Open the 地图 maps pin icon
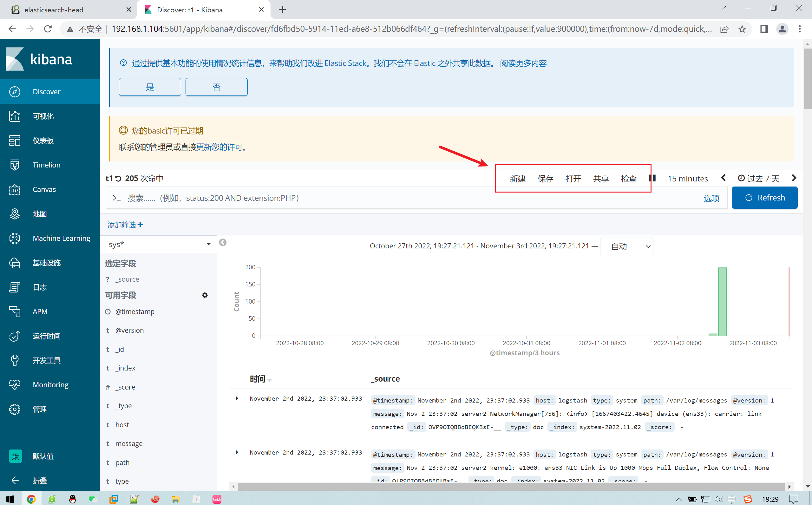The image size is (812, 505). [x=15, y=214]
